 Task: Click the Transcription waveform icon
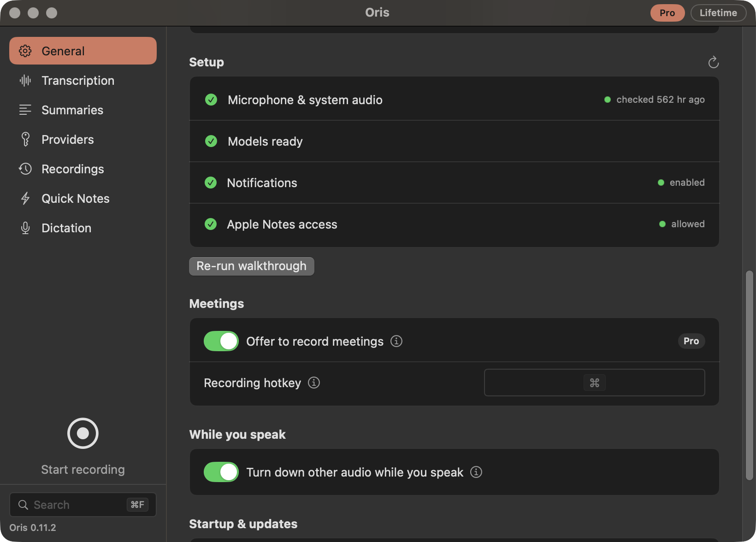click(x=25, y=81)
